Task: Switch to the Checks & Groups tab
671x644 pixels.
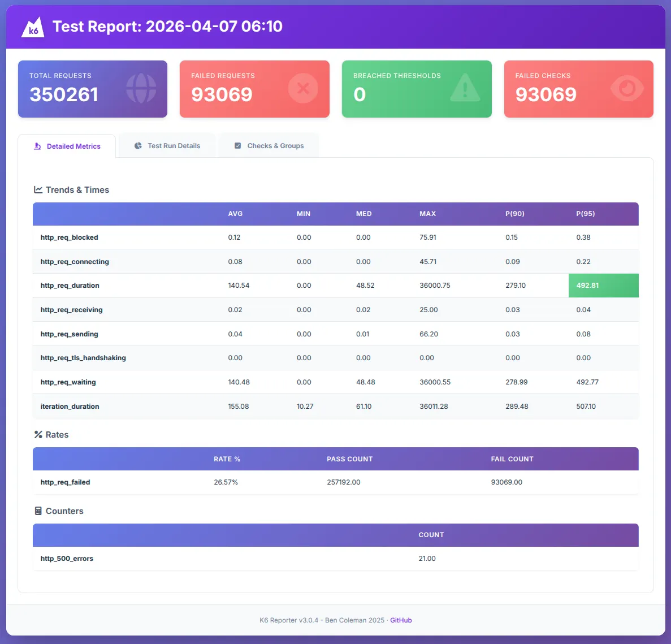Action: tap(269, 146)
